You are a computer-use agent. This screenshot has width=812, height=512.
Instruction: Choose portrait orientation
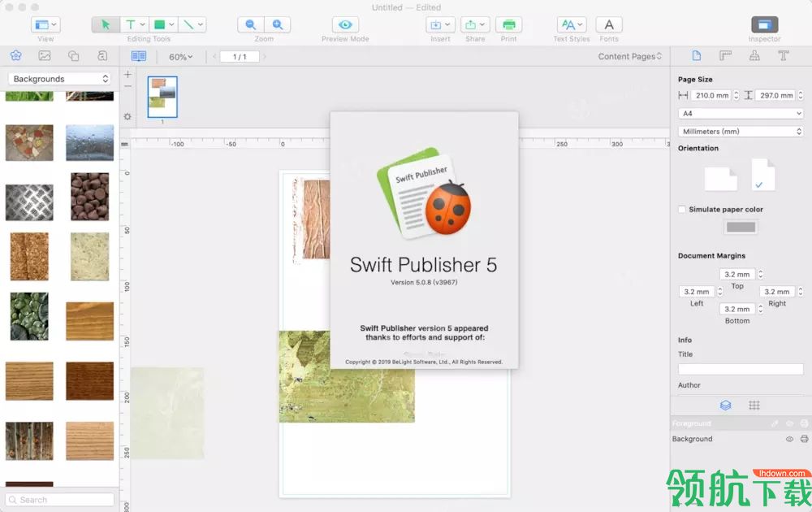tap(763, 175)
